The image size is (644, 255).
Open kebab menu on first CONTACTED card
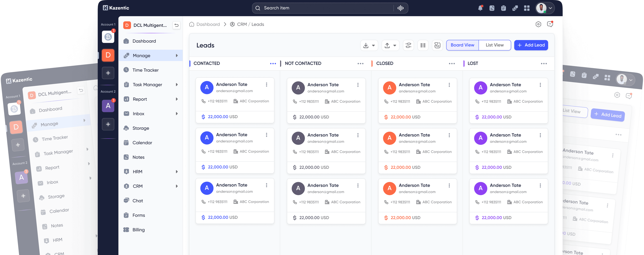click(266, 84)
